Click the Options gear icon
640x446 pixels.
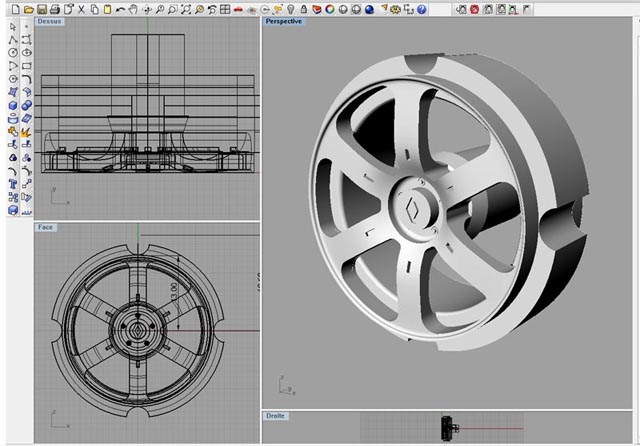pos(395,9)
